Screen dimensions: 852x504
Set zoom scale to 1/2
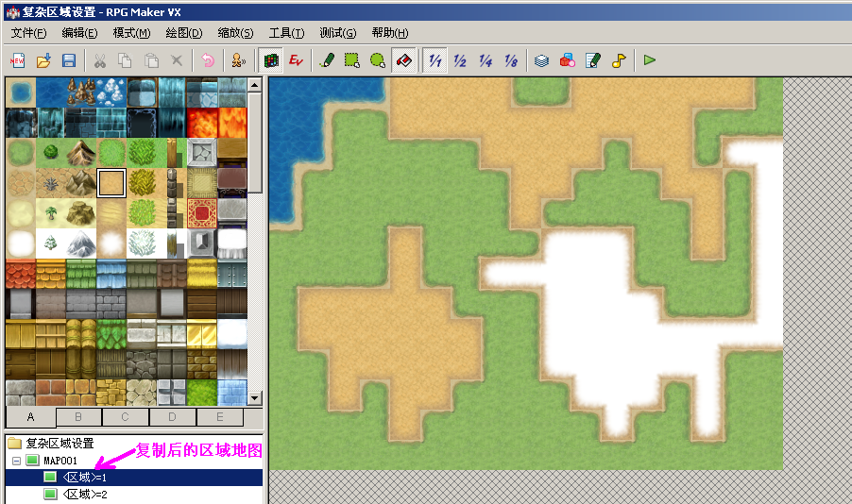[460, 60]
